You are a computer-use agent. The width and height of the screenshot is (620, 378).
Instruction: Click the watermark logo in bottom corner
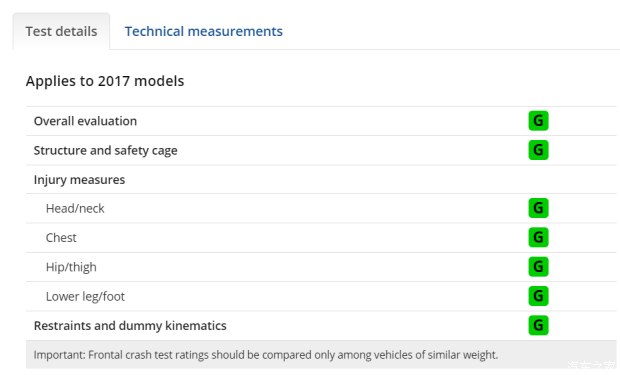[592, 365]
